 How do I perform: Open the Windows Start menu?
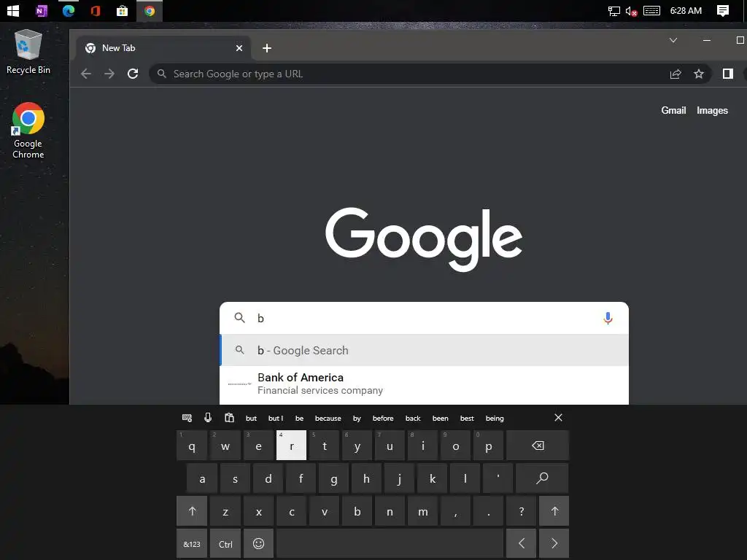click(x=13, y=10)
